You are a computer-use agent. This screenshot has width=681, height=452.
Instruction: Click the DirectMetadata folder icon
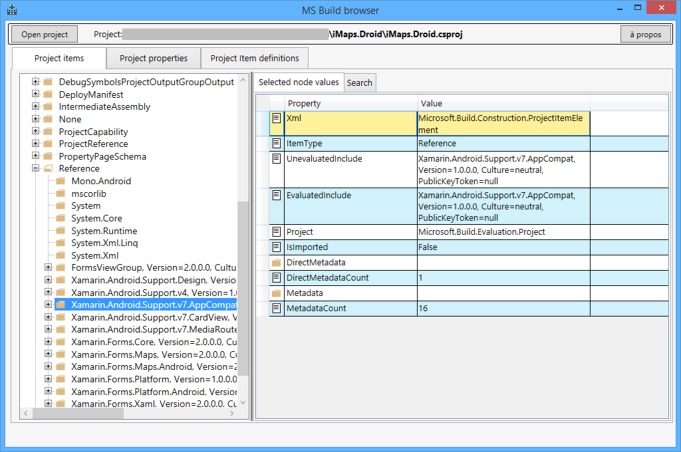[x=276, y=263]
